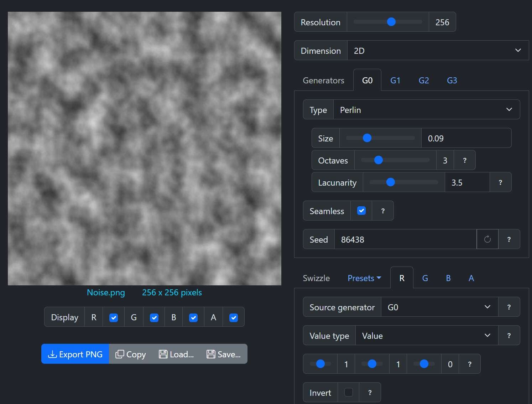This screenshot has width=532, height=404.
Task: Open the Dimension dropdown
Action: coord(437,50)
